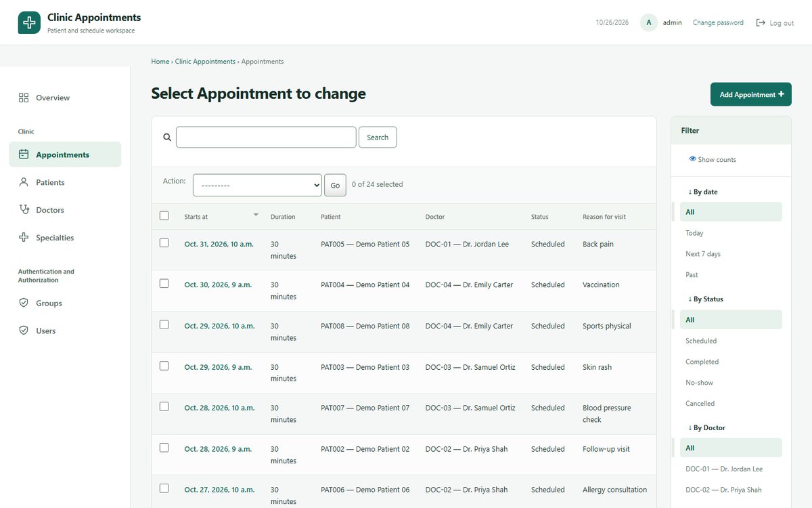Check the Oct. 27, 2026, 10 a.m. row

[164, 488]
